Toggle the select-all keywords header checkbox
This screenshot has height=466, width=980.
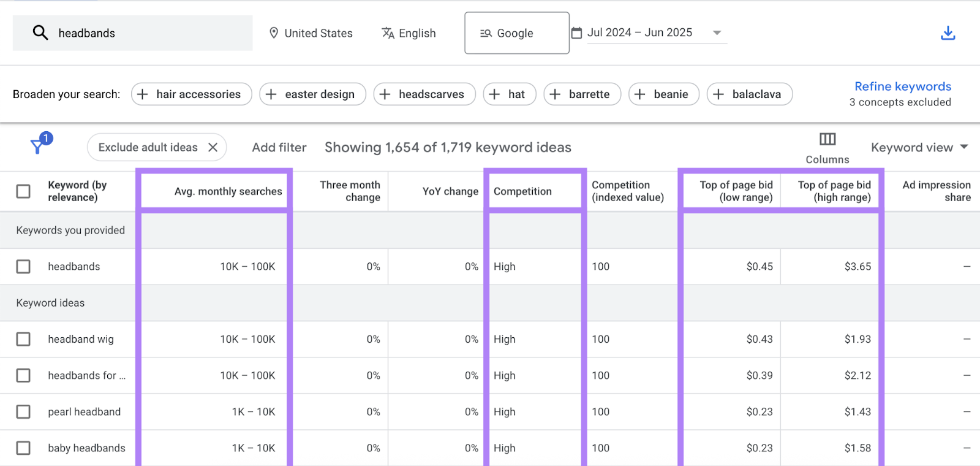23,191
